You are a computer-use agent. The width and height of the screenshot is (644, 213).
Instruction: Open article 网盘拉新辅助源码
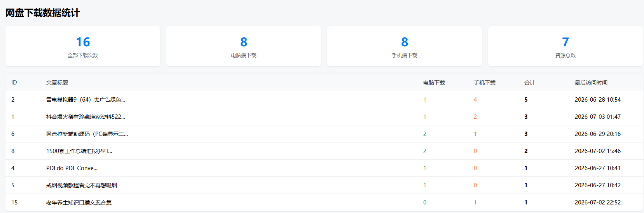(x=87, y=134)
